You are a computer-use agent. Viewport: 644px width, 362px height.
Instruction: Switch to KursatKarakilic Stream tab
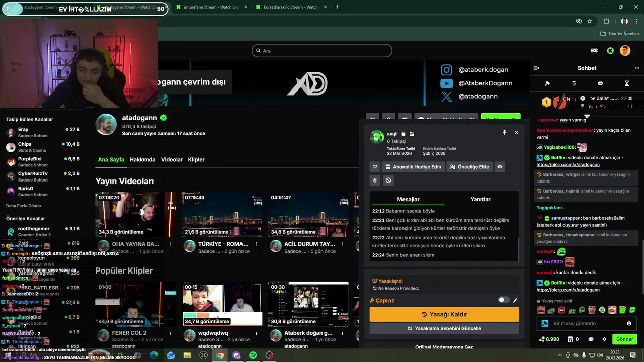(x=290, y=7)
